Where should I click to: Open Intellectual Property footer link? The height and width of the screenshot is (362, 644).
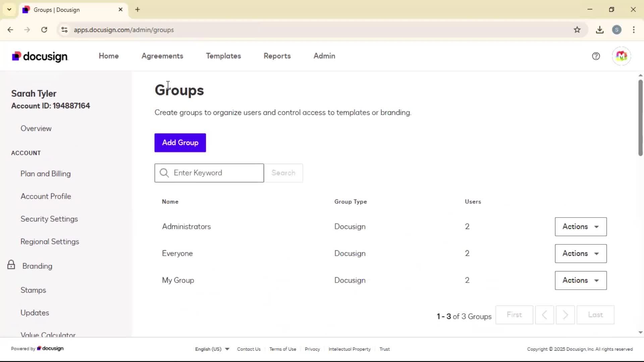click(350, 349)
